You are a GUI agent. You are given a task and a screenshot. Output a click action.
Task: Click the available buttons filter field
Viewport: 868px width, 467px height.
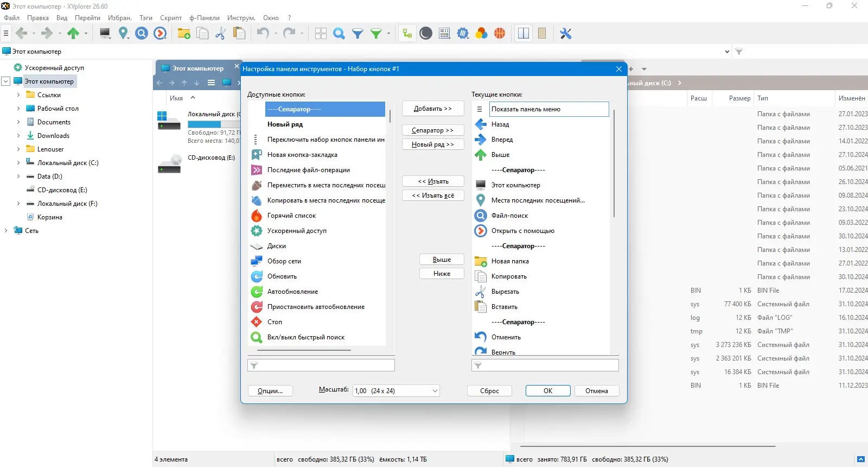click(321, 365)
